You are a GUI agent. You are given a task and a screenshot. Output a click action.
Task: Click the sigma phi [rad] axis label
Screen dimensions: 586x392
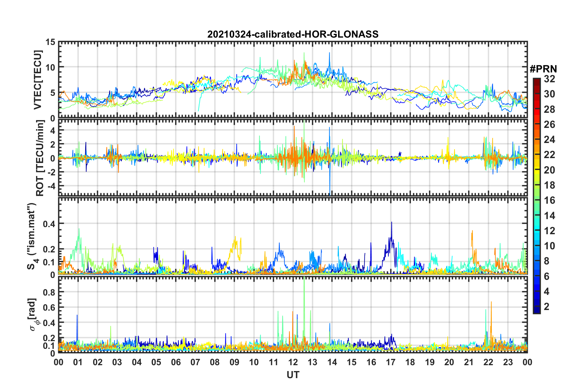pyautogui.click(x=33, y=314)
